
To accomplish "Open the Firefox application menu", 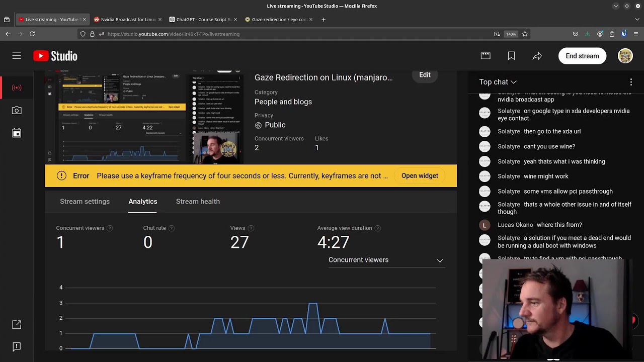I will 636,34.
